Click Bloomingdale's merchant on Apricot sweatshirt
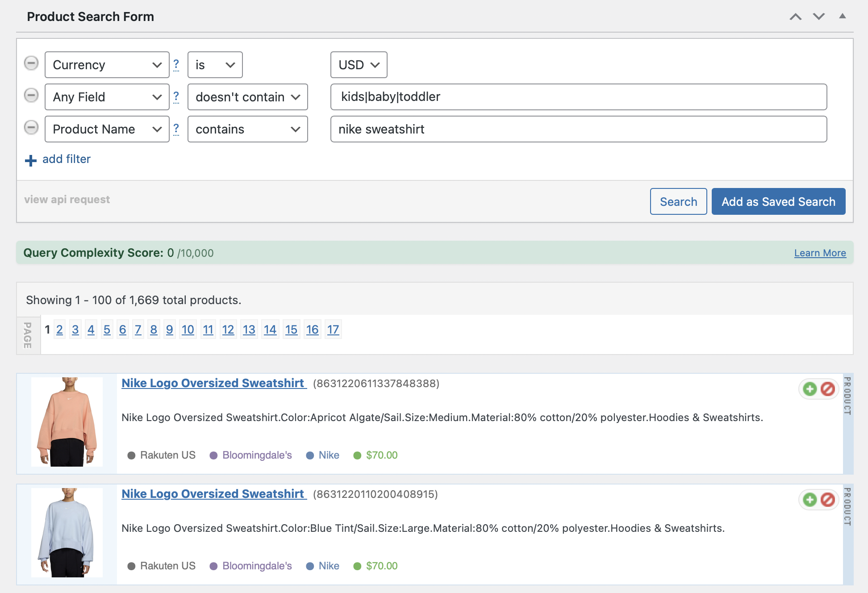 [257, 455]
